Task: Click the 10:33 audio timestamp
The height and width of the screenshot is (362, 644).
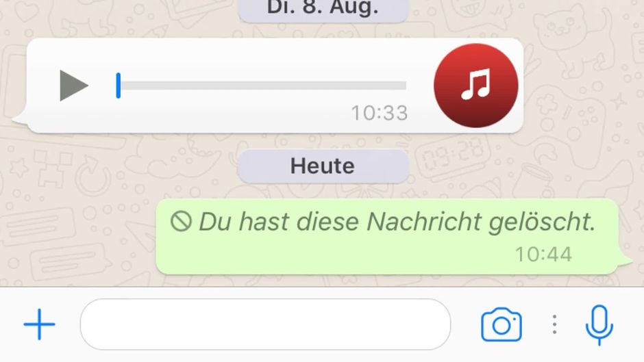Action: [x=380, y=113]
